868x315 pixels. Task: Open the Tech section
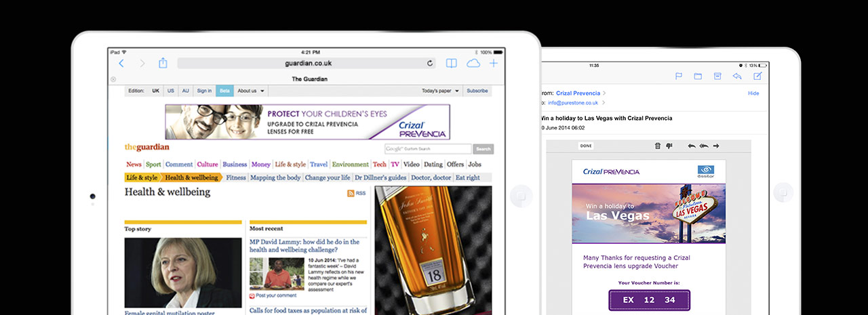(380, 165)
